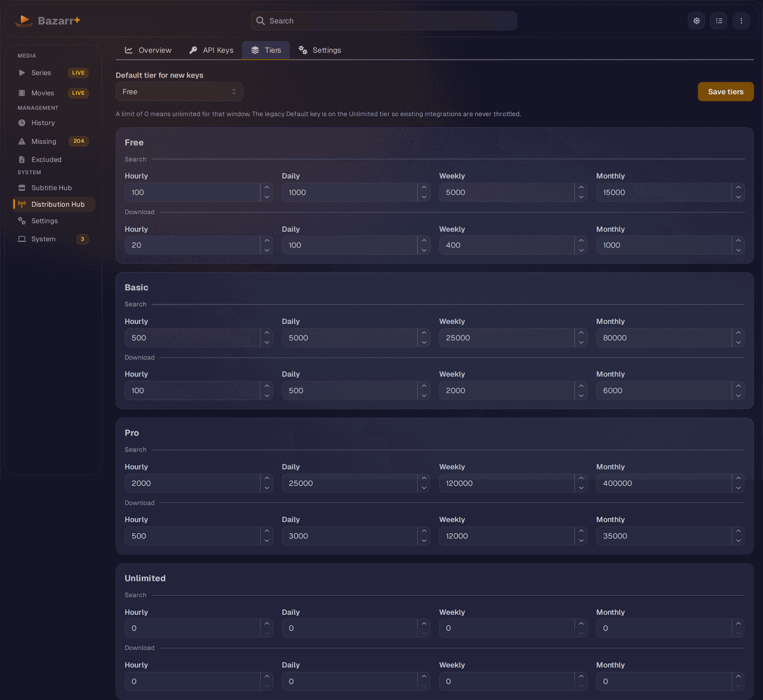The height and width of the screenshot is (700, 763).
Task: Click the Basic Search Daily 5000 field
Action: pos(356,338)
